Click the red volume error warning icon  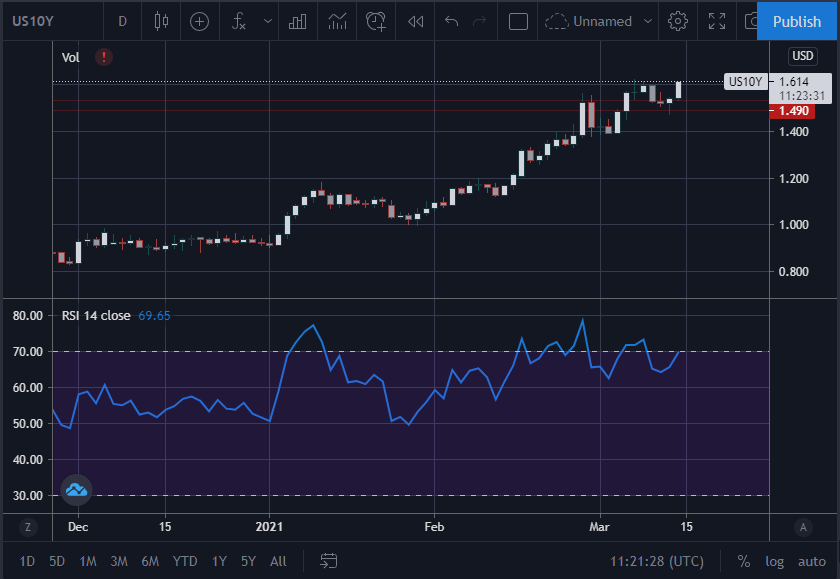point(104,57)
